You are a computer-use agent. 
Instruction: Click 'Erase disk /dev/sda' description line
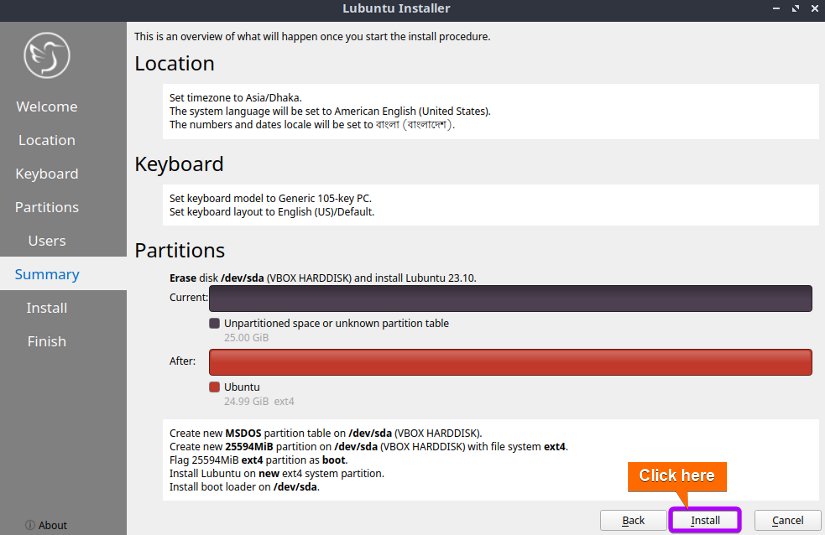[x=323, y=278]
